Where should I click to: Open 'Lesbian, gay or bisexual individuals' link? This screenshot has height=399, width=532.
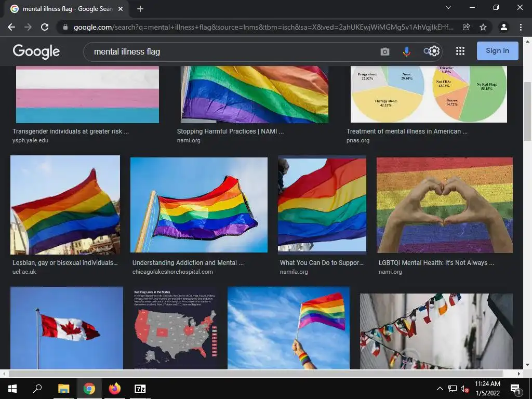65,262
